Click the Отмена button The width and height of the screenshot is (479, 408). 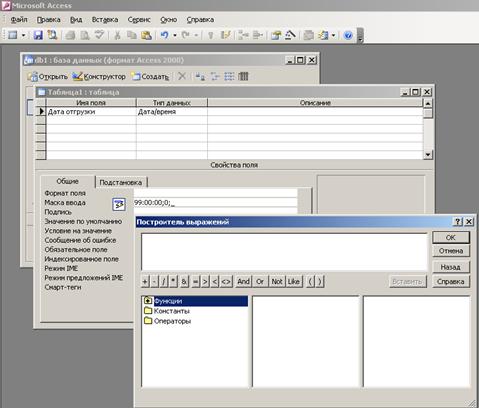(x=451, y=251)
